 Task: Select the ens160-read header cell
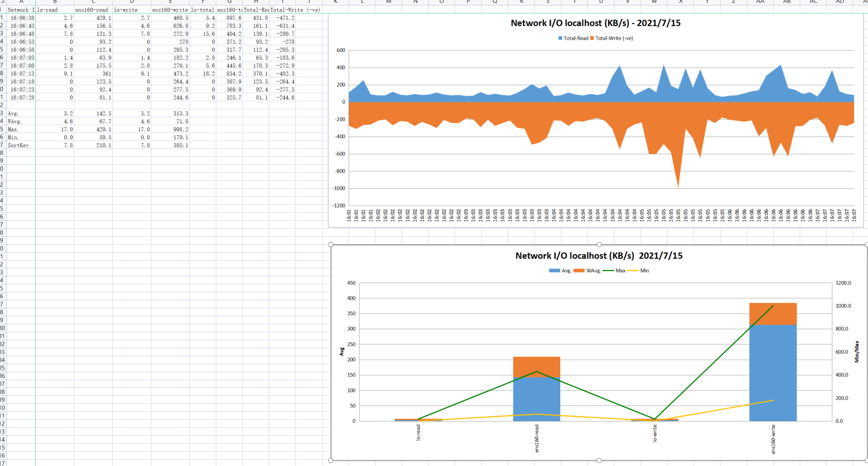92,10
